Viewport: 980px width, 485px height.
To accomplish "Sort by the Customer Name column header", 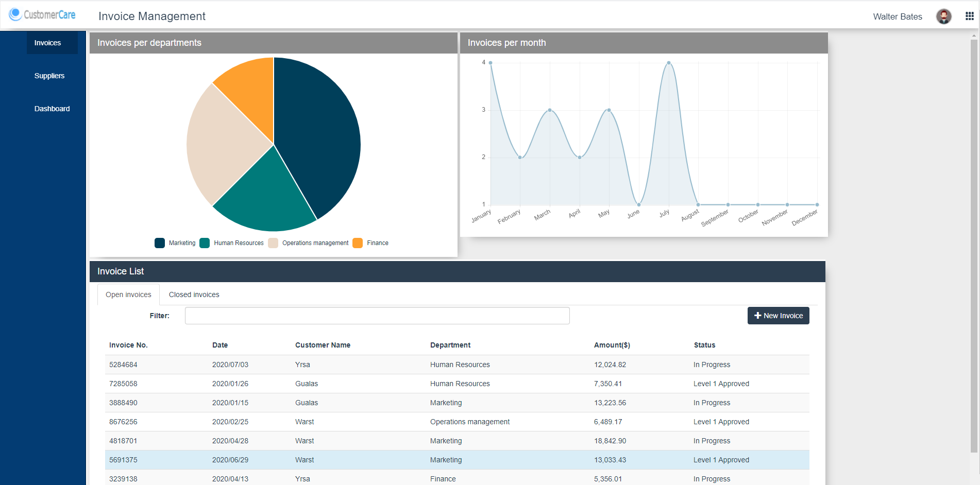I will coord(323,345).
